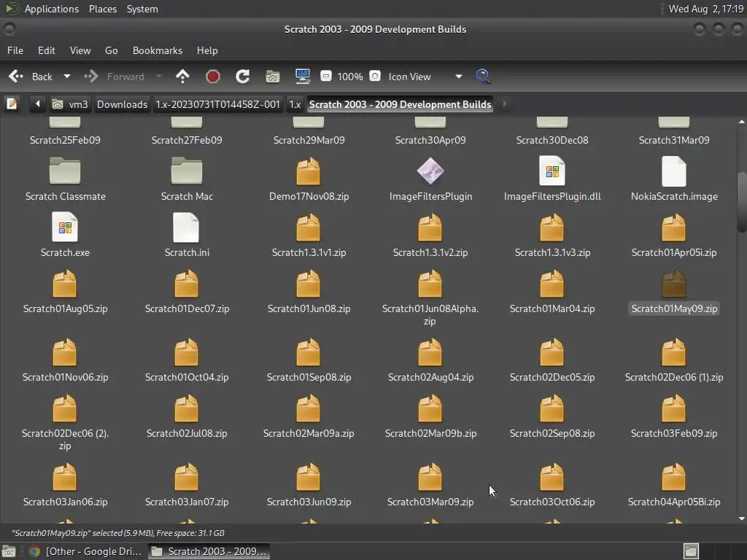747x560 pixels.
Task: Select Scratch1.3.1v2.zip archive
Action: [x=430, y=236]
